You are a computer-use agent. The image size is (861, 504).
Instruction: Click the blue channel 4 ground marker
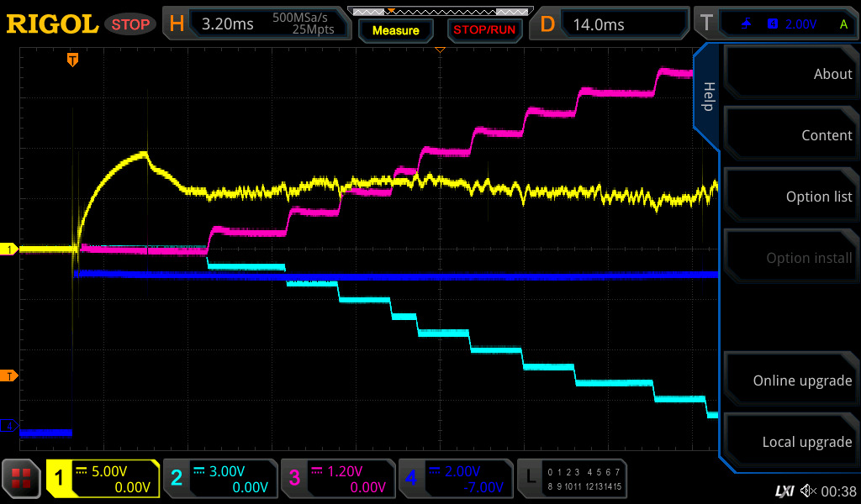(x=10, y=426)
